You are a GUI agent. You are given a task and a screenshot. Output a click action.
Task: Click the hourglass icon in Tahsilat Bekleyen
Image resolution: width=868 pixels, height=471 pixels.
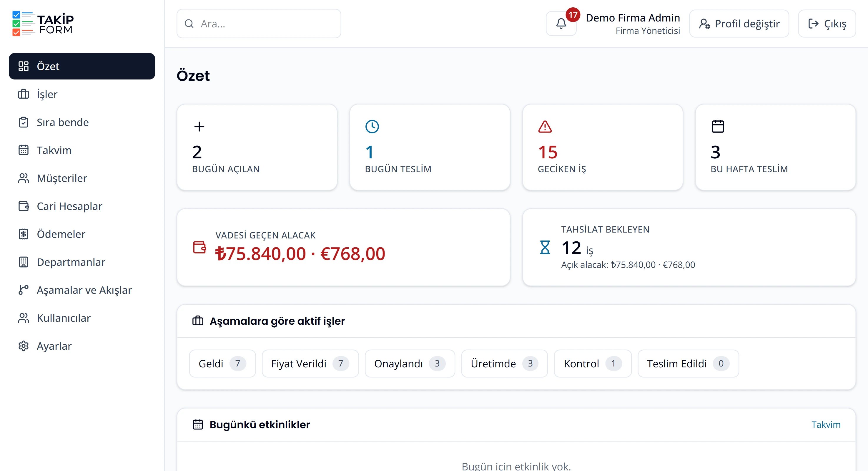coord(545,247)
